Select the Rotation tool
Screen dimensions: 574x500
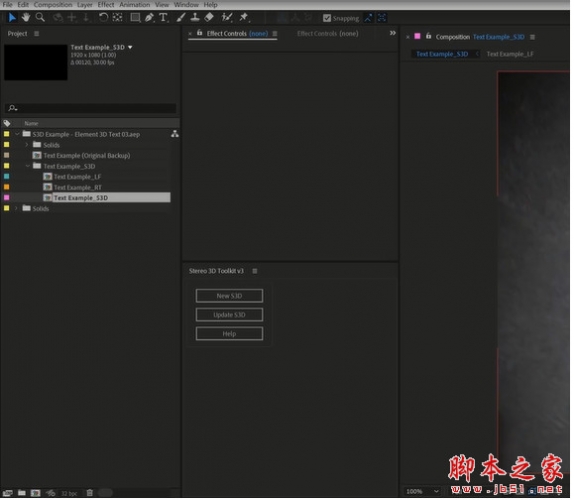(x=103, y=17)
